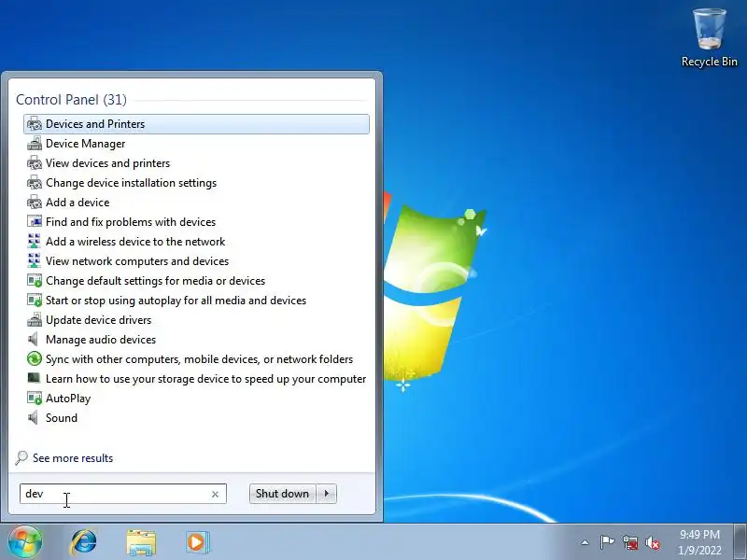This screenshot has width=747, height=560.
Task: Open Action Center flag icon
Action: pyautogui.click(x=607, y=542)
